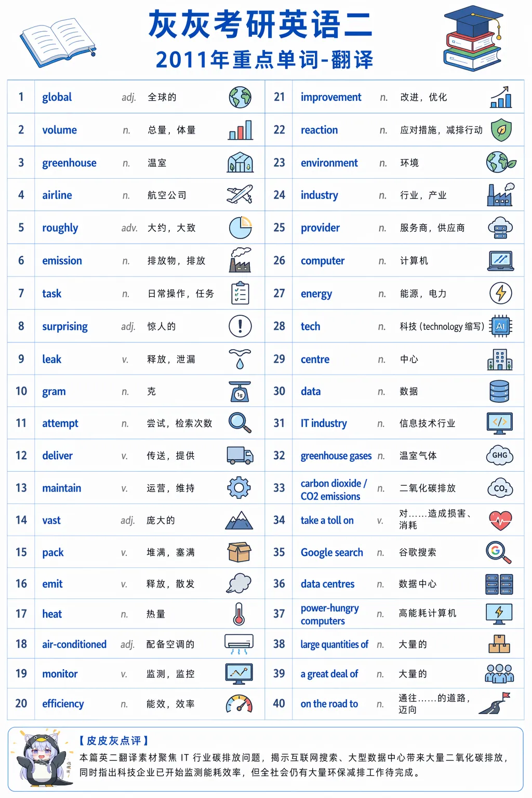Click the word air-conditioned
This screenshot has height=798, width=532.
coord(74,644)
